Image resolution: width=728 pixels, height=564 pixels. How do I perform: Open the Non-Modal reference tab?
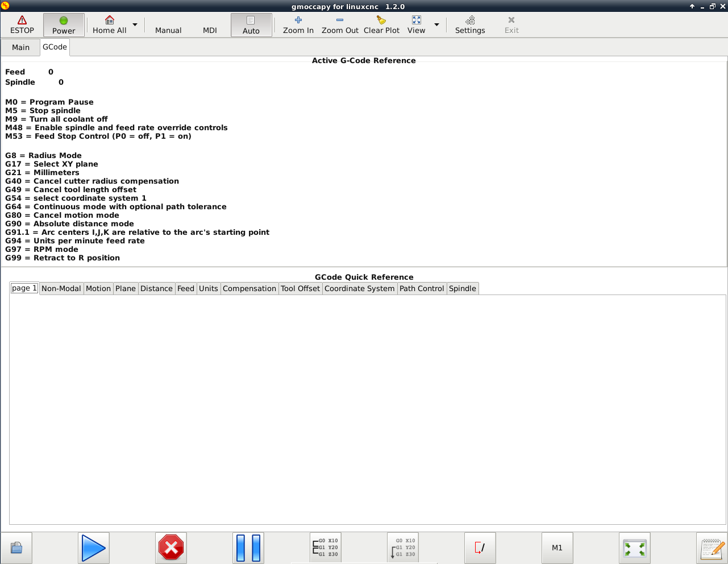coord(61,289)
